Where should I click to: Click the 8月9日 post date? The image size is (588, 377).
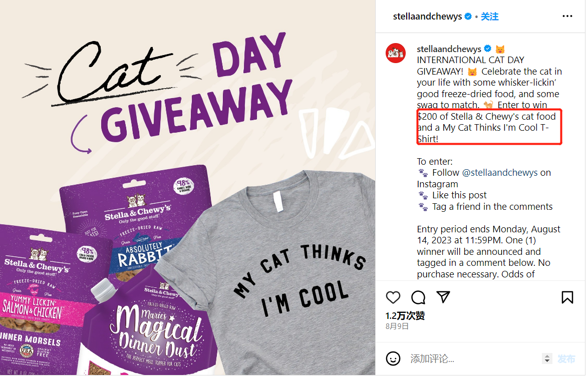click(x=397, y=326)
